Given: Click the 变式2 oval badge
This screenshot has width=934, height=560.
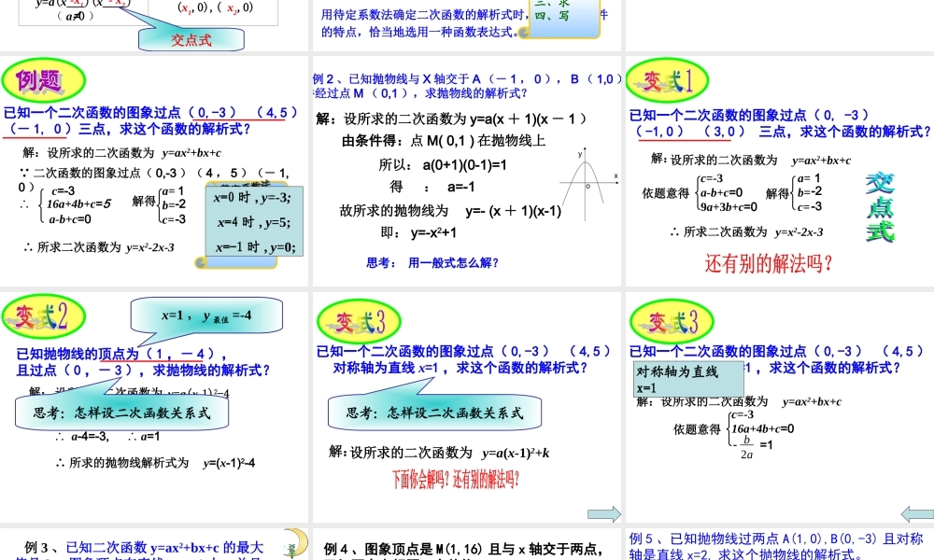Looking at the screenshot, I should 44,316.
